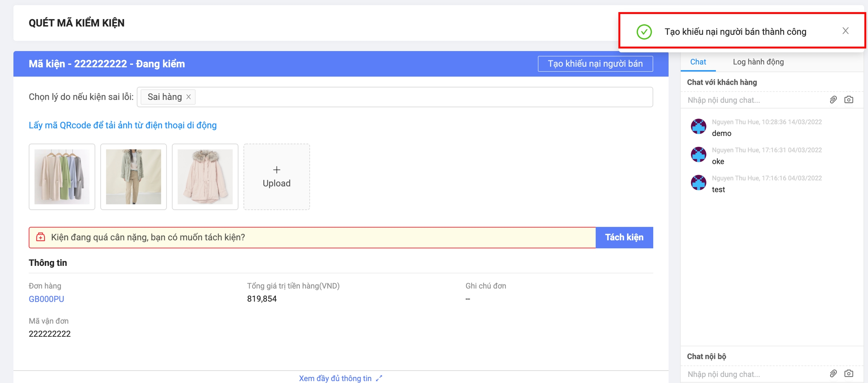The width and height of the screenshot is (868, 383).
Task: Remove the 'Sai hàng' reason tag
Action: click(x=189, y=97)
